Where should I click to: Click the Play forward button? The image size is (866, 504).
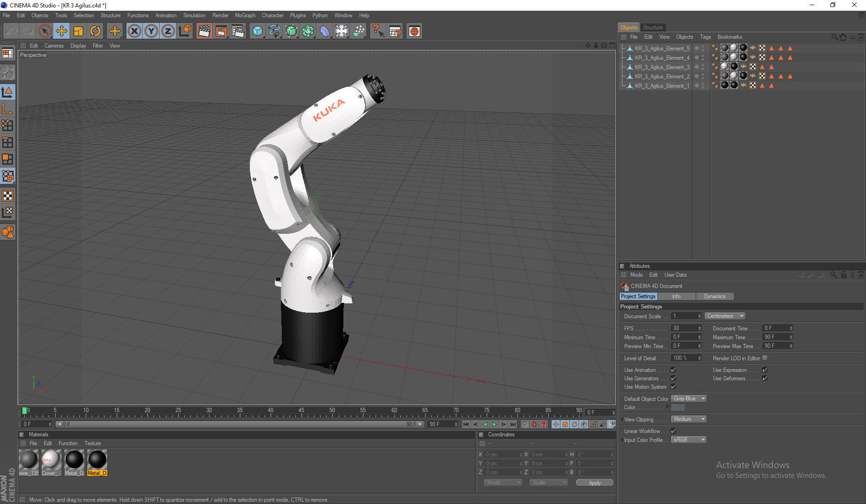(x=494, y=424)
